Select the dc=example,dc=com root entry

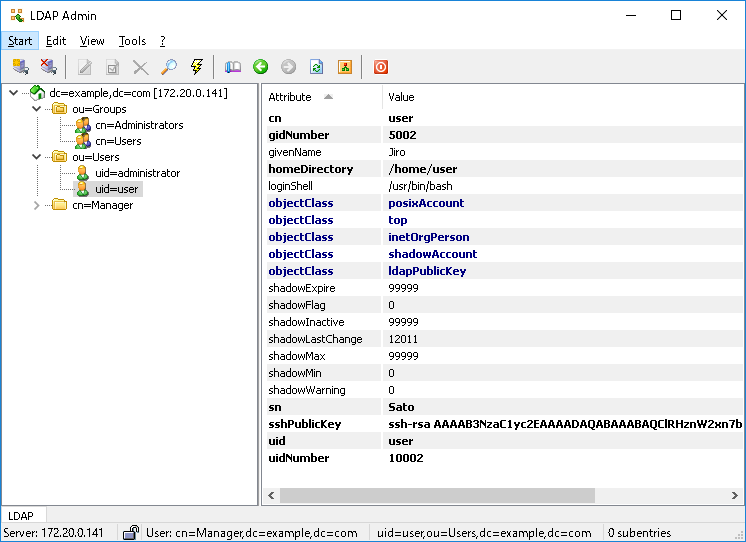coord(138,93)
